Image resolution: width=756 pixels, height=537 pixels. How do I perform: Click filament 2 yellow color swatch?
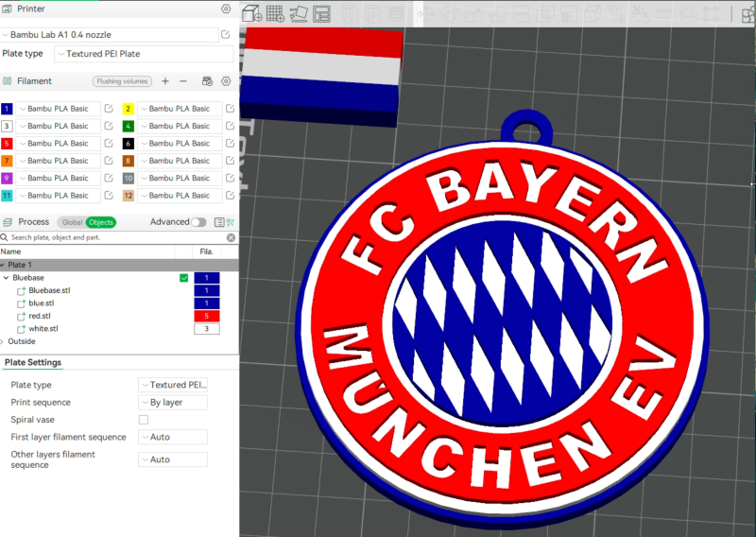[x=128, y=109]
